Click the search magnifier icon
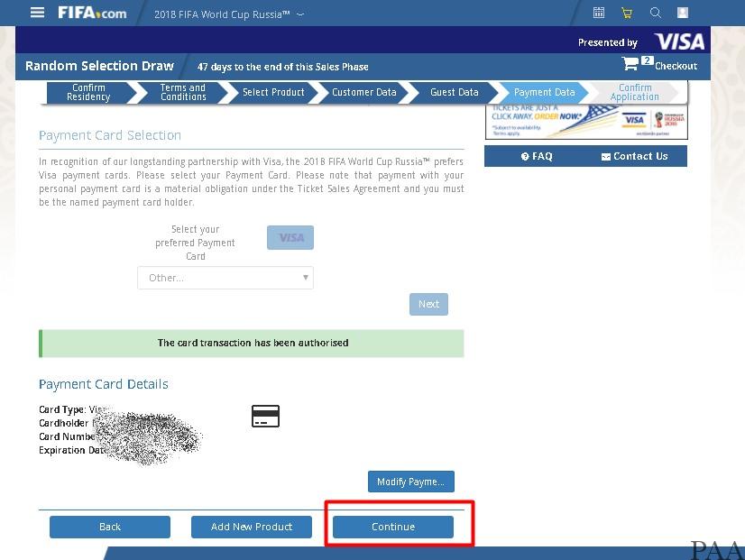 coord(655,13)
